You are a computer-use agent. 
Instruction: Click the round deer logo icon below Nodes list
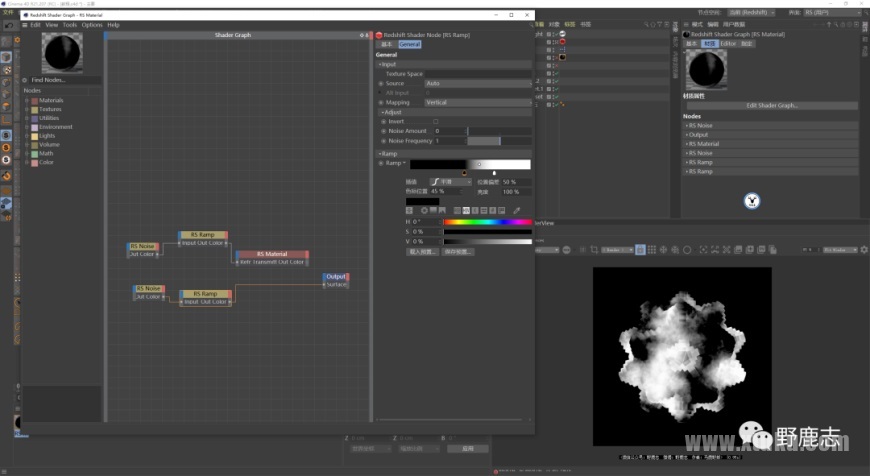coord(752,201)
